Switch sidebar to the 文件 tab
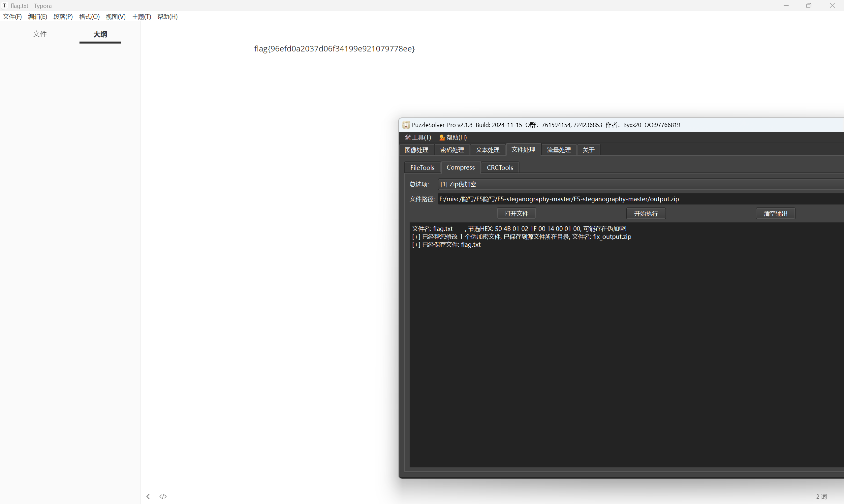The height and width of the screenshot is (504, 844). (x=40, y=34)
